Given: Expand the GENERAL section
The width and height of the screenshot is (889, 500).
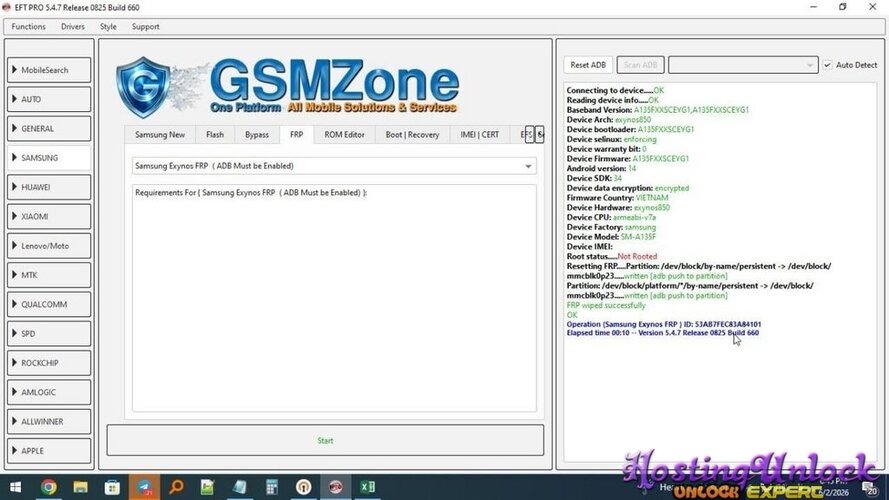Looking at the screenshot, I should (49, 129).
